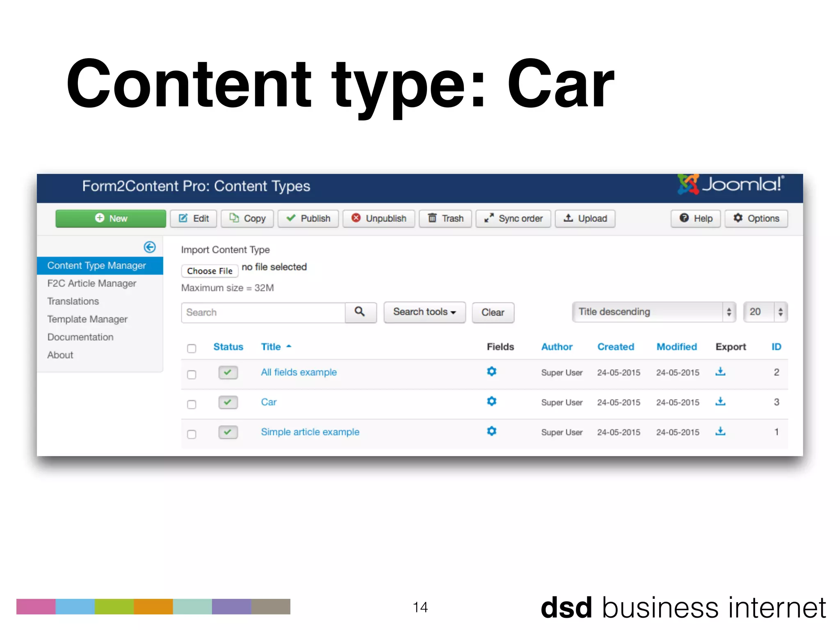Click fields gear icon for Car
Viewport: 840px width, 630px height.
pos(492,402)
